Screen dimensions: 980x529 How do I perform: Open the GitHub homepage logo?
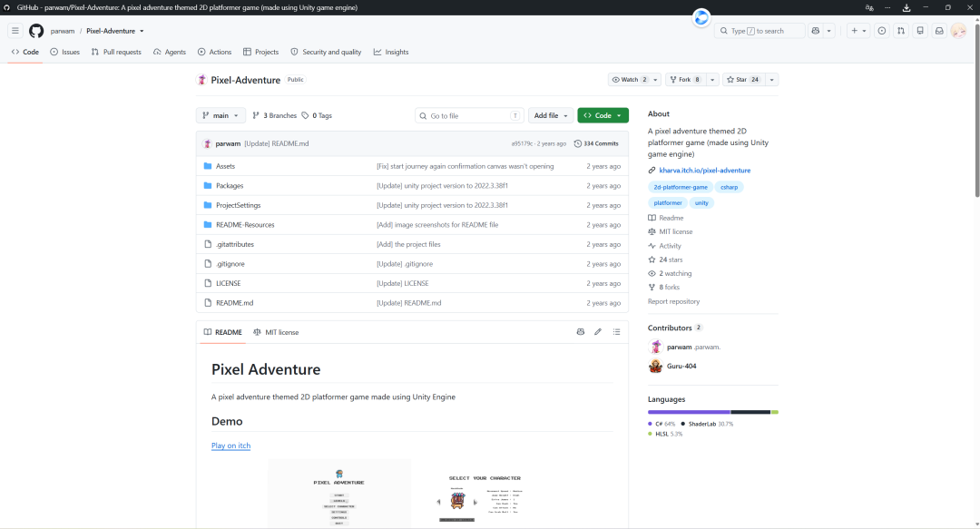tap(36, 31)
